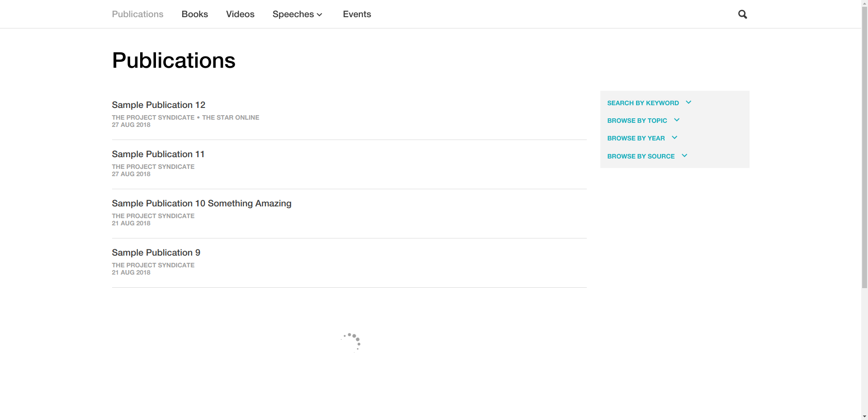Click Browse by Year label
Screen dimensions: 868x420
(x=636, y=138)
